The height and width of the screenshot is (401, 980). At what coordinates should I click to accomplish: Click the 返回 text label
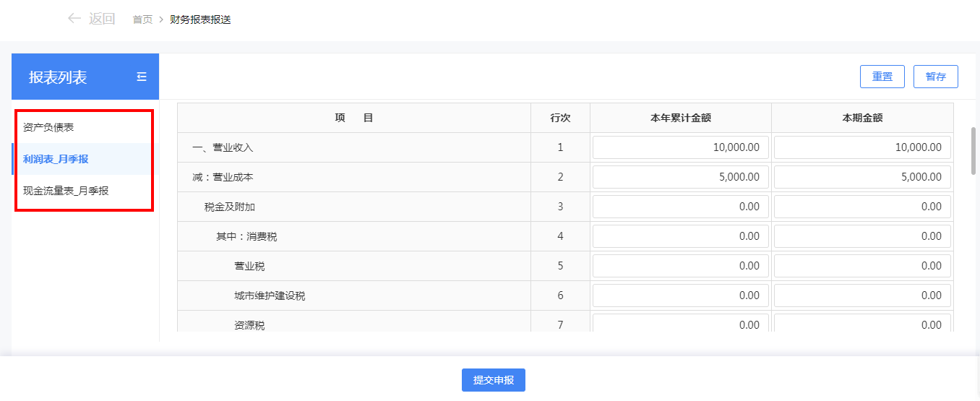pos(102,19)
